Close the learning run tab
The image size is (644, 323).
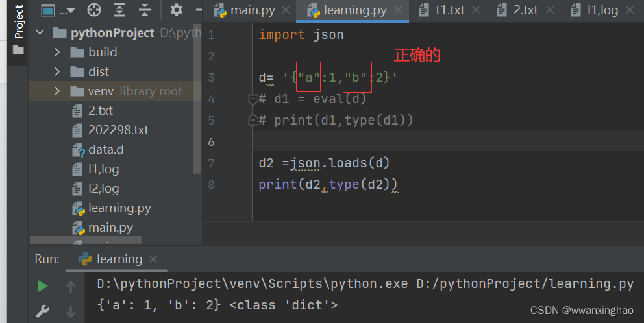tap(153, 259)
